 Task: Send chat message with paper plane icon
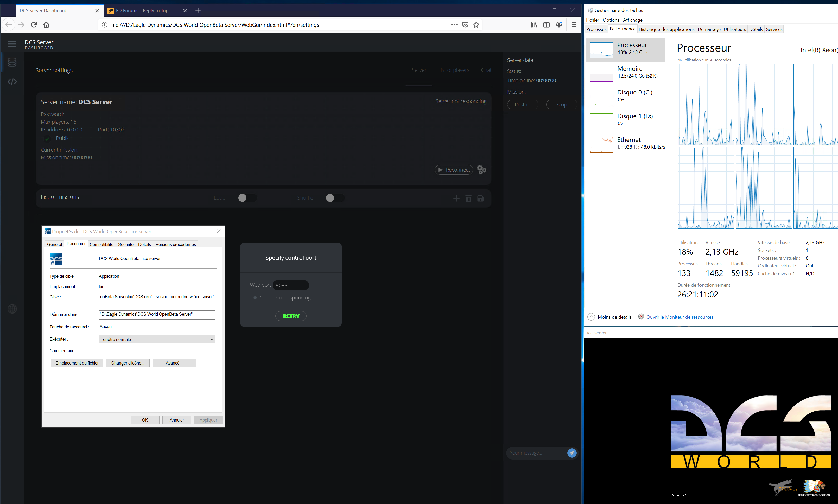pyautogui.click(x=572, y=453)
